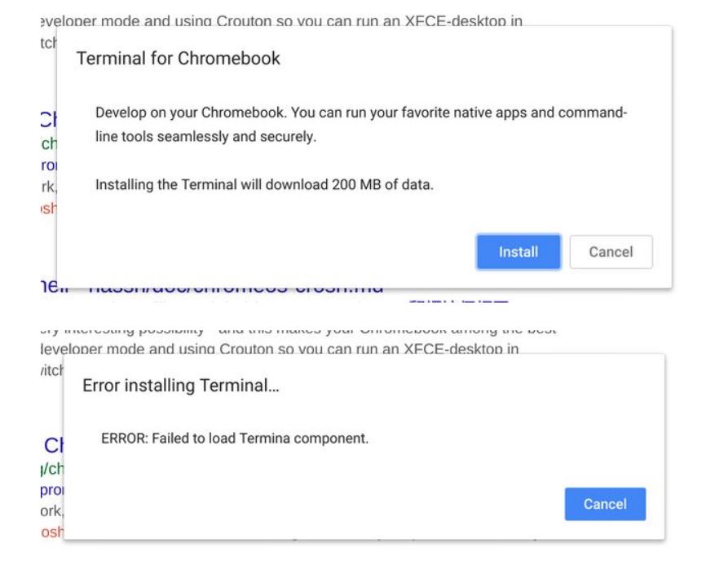Click the "Terminal for Chromebook" dialog title
The image size is (728, 561).
pyautogui.click(x=178, y=59)
